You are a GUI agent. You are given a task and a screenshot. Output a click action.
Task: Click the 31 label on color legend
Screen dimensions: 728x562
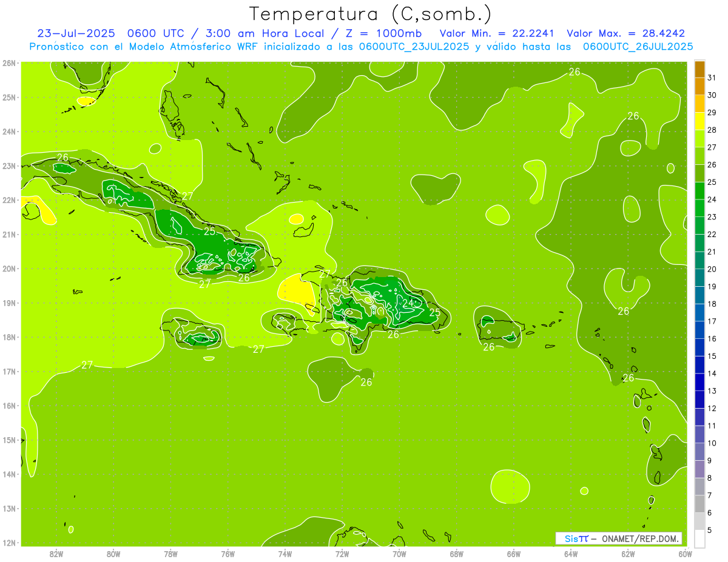tap(712, 78)
